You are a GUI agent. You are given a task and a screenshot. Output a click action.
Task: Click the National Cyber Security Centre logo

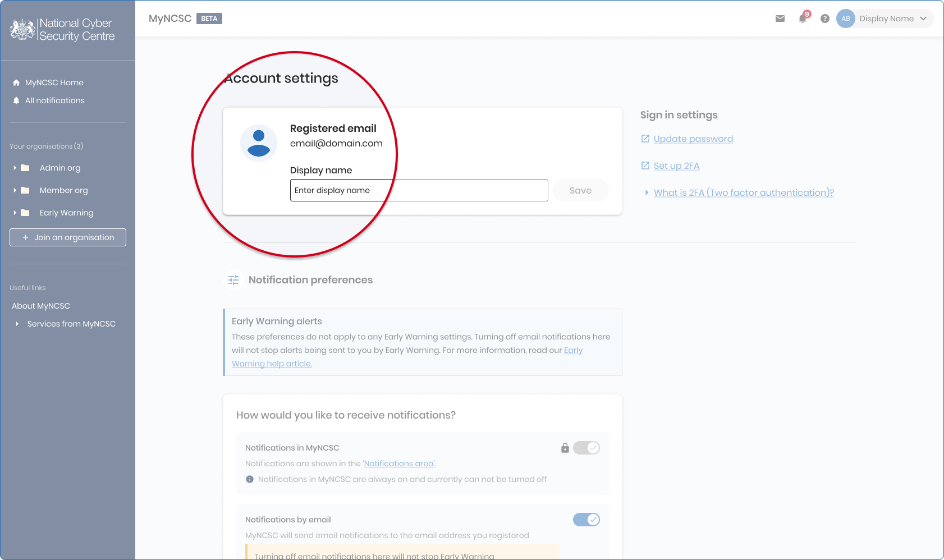coord(63,29)
